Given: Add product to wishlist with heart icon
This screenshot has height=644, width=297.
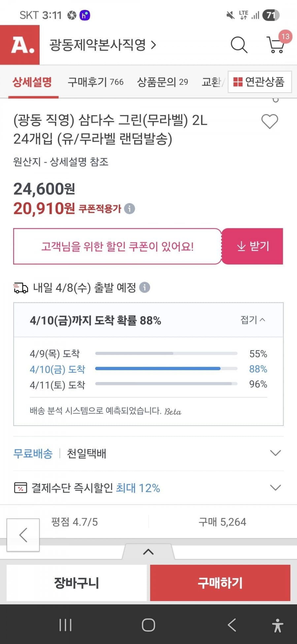Looking at the screenshot, I should pos(270,121).
